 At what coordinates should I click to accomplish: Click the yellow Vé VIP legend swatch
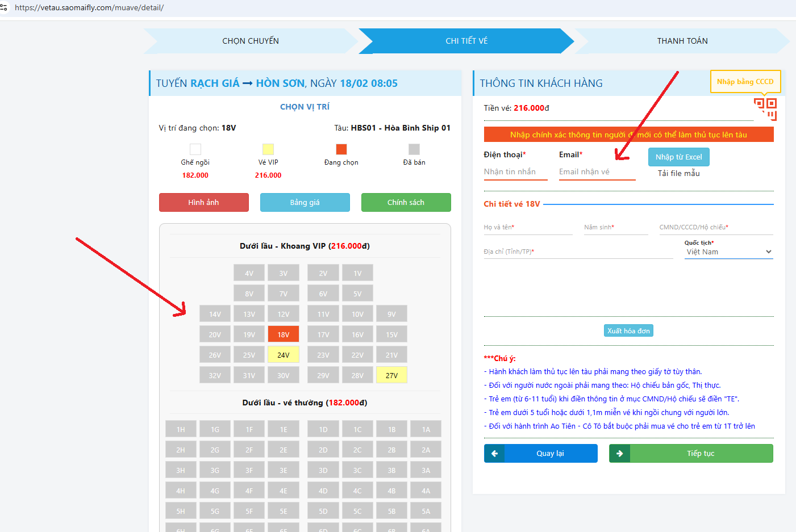coord(268,149)
